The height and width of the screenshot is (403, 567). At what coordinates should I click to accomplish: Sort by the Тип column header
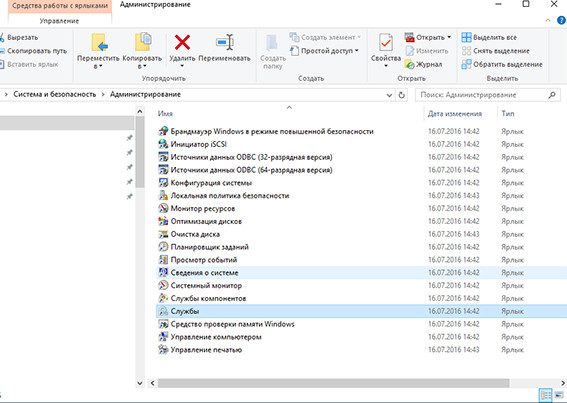(x=508, y=114)
